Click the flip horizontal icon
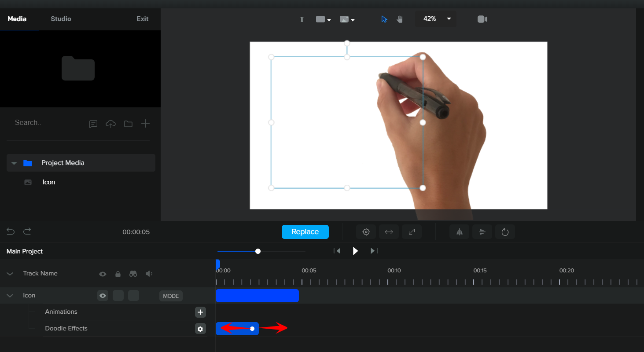 coord(460,232)
